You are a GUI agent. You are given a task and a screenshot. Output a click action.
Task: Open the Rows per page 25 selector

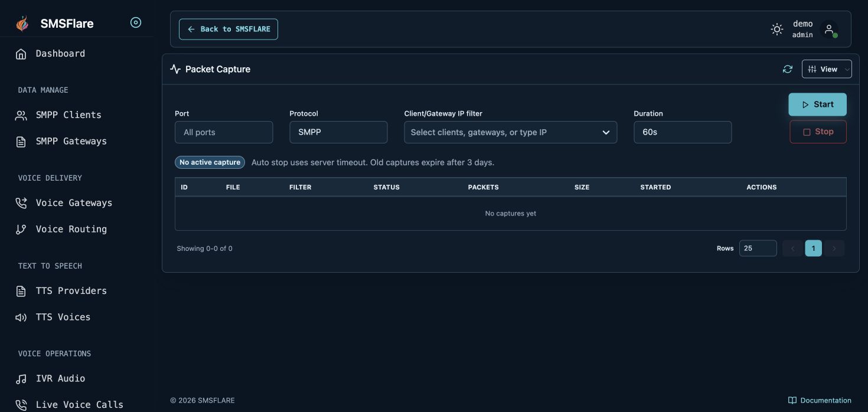[758, 248]
